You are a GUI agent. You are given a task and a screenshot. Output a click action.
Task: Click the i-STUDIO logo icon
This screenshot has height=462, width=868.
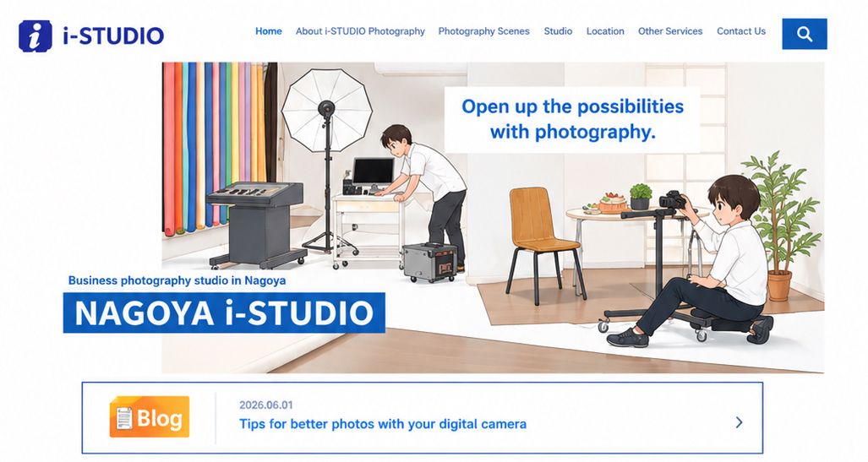[x=35, y=36]
